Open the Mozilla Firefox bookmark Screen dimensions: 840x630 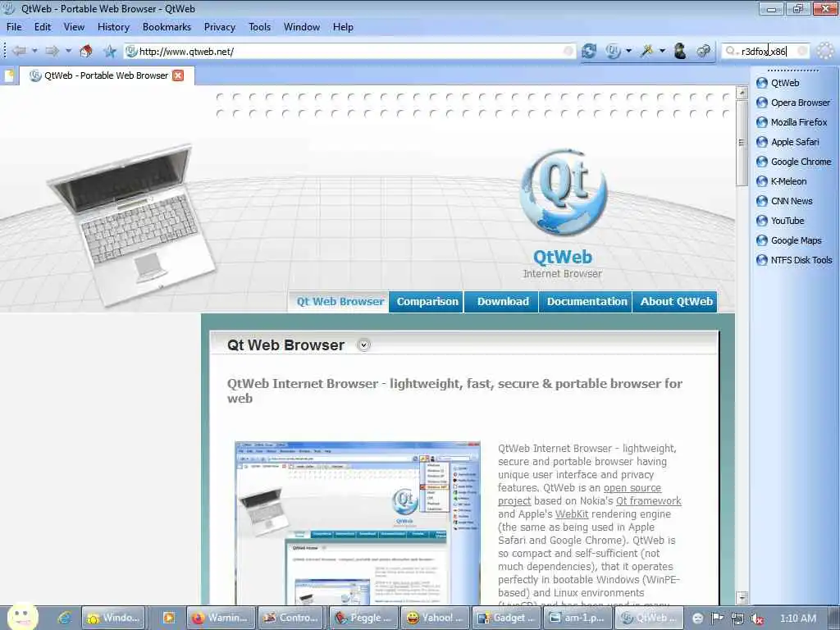point(792,122)
